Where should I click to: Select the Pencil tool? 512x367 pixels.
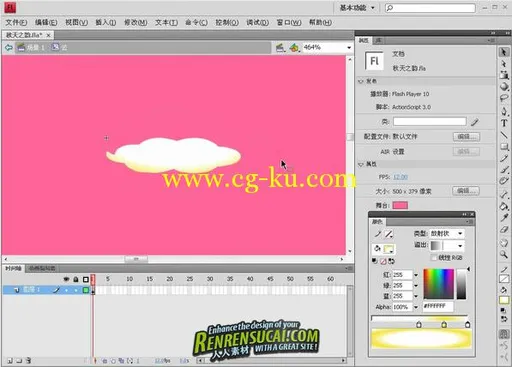coord(504,158)
